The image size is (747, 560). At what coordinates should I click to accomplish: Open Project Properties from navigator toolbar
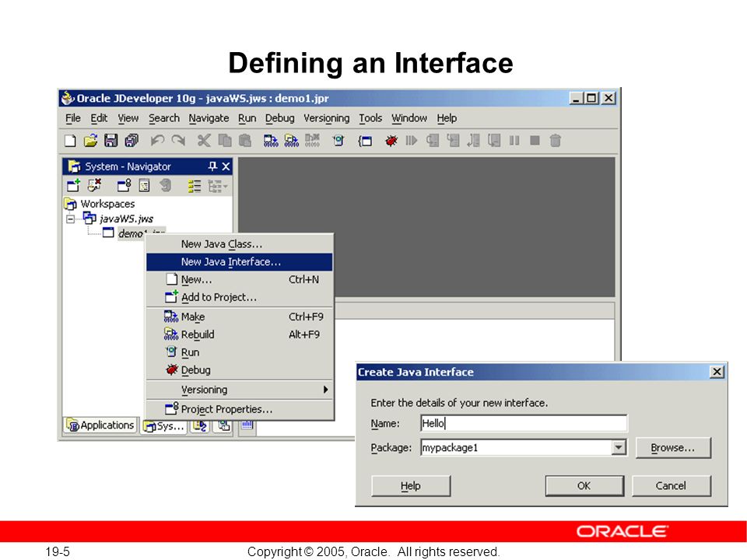(x=124, y=185)
